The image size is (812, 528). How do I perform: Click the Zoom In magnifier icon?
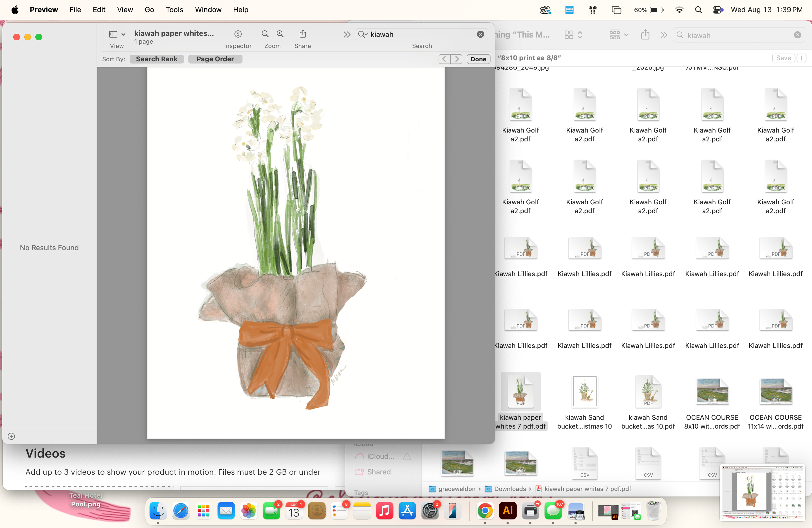click(x=280, y=34)
